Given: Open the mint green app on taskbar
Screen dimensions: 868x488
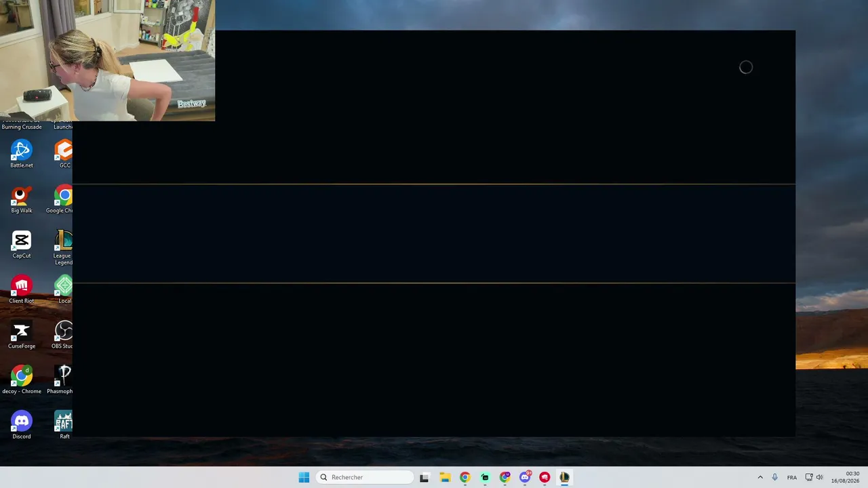Looking at the screenshot, I should (485, 477).
